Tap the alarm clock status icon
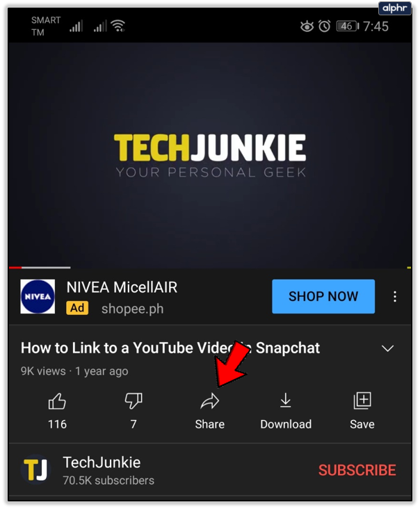 [x=324, y=26]
